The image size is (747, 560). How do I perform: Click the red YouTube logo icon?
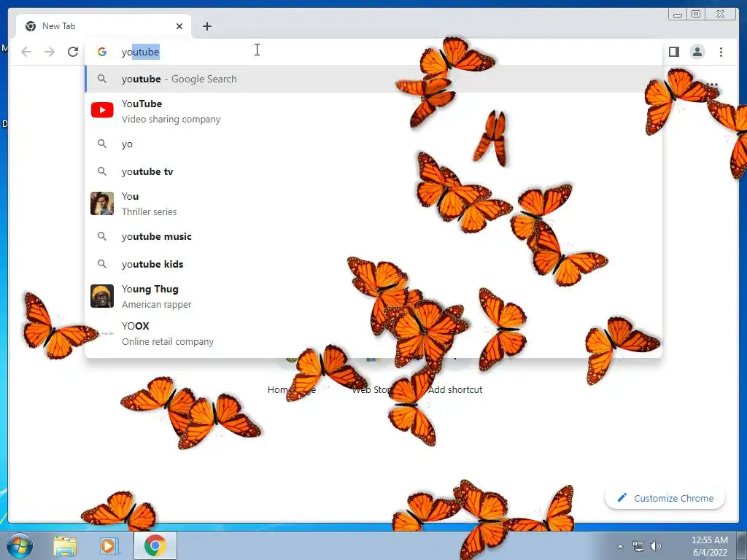(102, 110)
